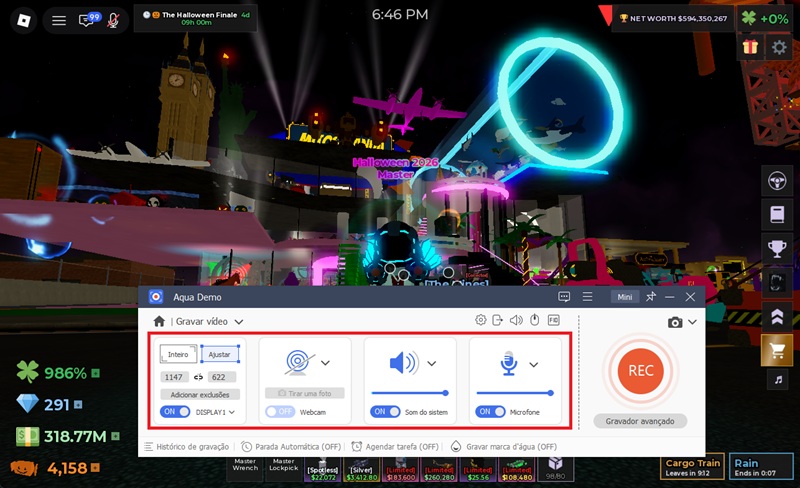Select the Master Wrench hotbar slot

(x=245, y=469)
